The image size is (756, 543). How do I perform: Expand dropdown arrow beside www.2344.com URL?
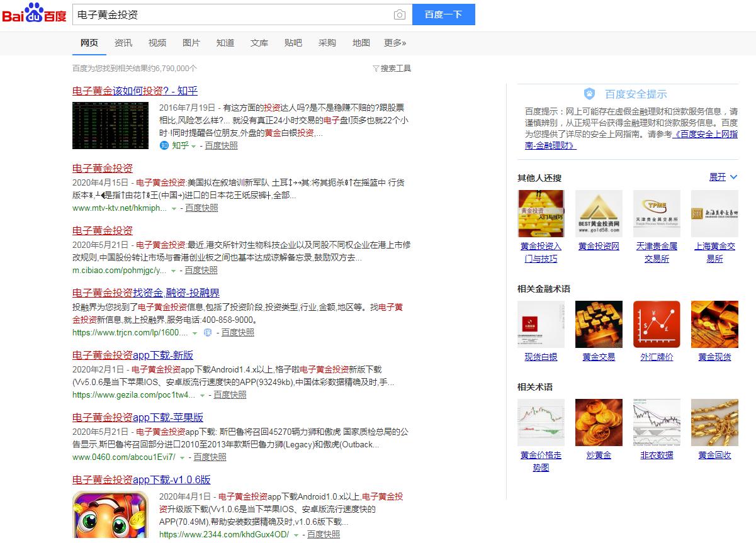point(296,535)
